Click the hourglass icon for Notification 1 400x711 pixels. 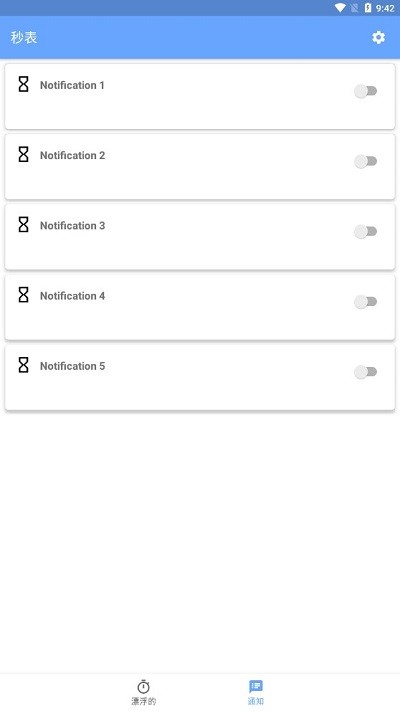pos(23,84)
